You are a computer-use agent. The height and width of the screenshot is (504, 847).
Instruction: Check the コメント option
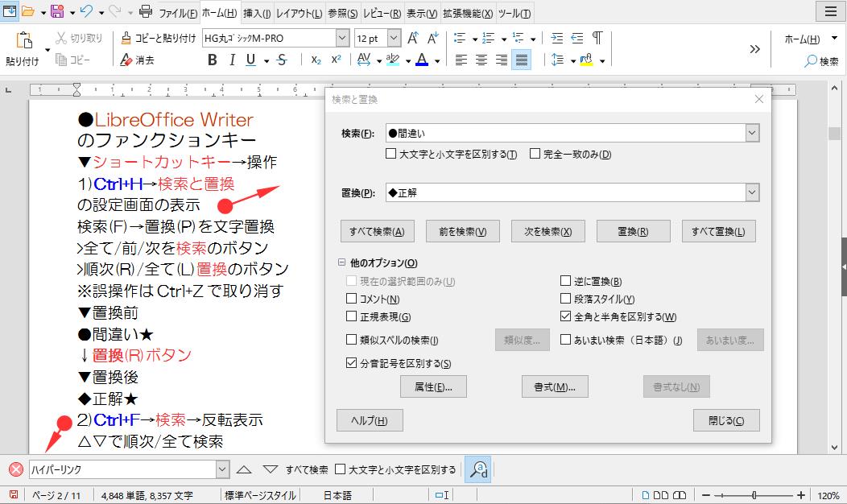[351, 299]
